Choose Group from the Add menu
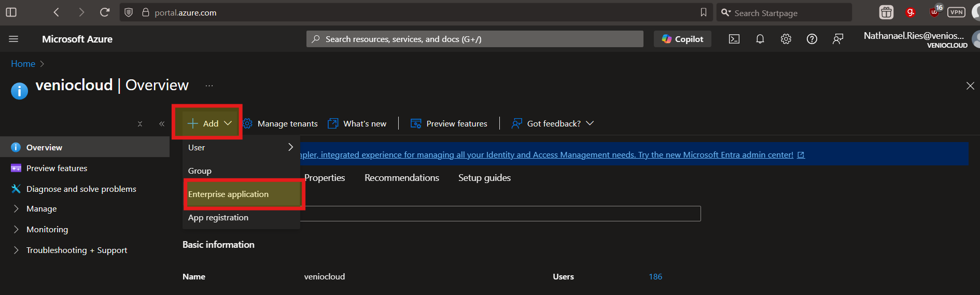 [x=241, y=171]
